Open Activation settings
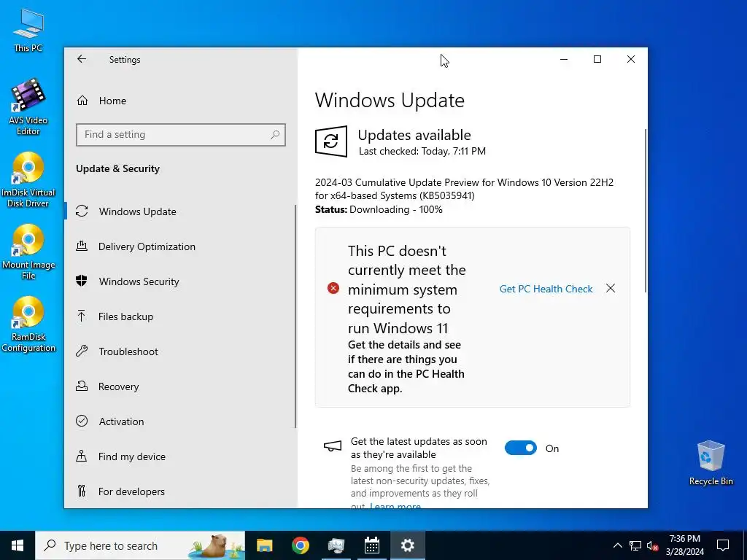The image size is (747, 560). pos(121,421)
